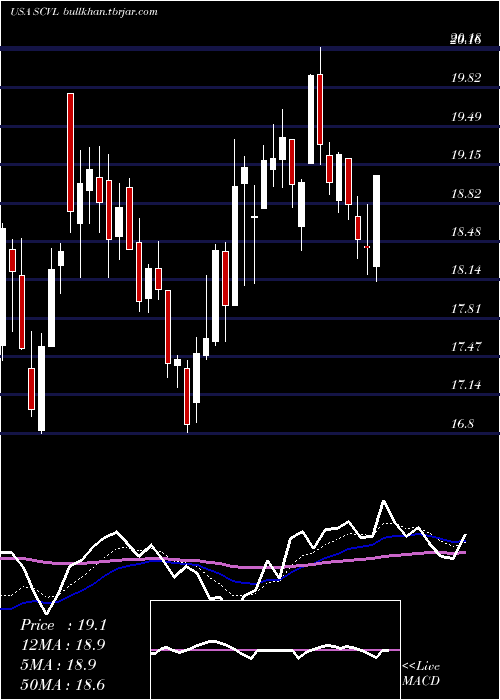Click the <<Live MACD label
The image size is (500, 700).
(421, 674)
